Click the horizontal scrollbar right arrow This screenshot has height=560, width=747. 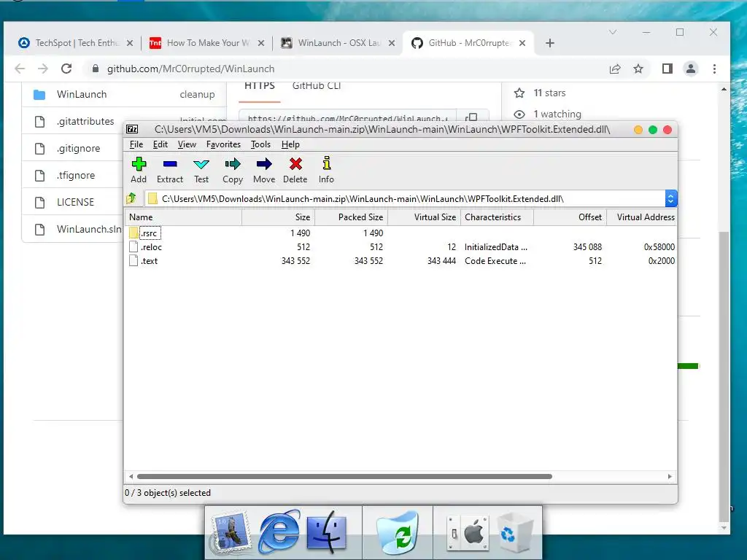click(x=670, y=476)
